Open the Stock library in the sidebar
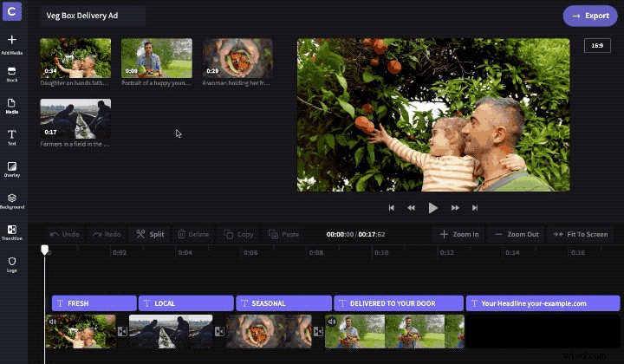The height and width of the screenshot is (364, 624). (12, 75)
